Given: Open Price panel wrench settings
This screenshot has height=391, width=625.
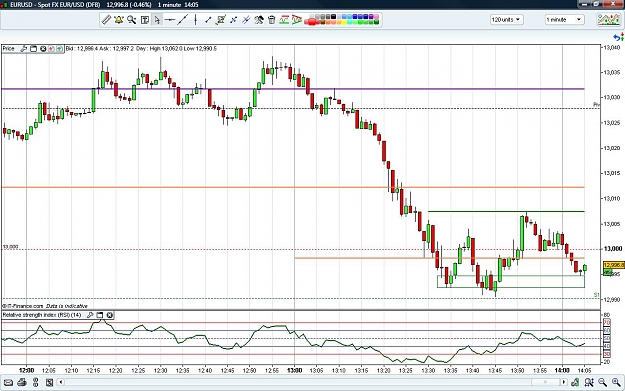Looking at the screenshot, I should coord(24,49).
